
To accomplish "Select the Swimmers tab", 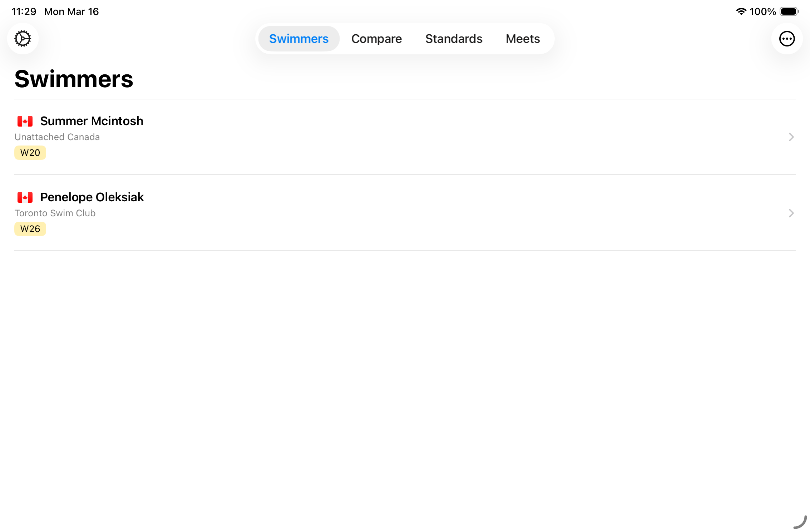I will tap(298, 39).
